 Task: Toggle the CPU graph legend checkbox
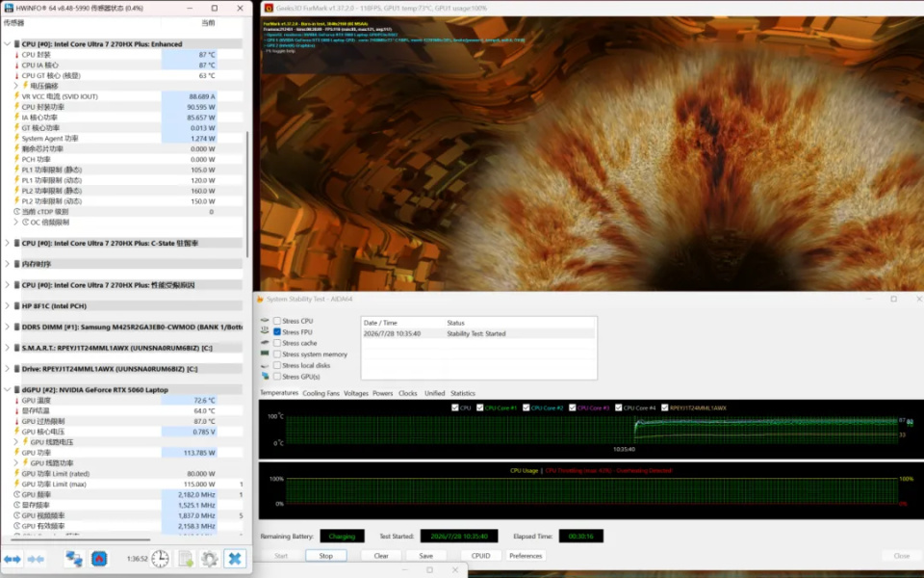(454, 407)
